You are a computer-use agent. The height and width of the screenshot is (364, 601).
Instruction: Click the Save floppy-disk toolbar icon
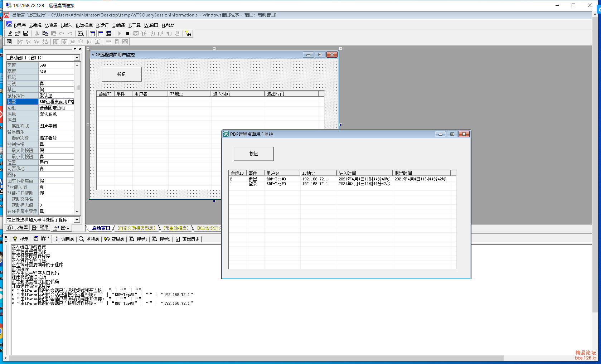(26, 33)
